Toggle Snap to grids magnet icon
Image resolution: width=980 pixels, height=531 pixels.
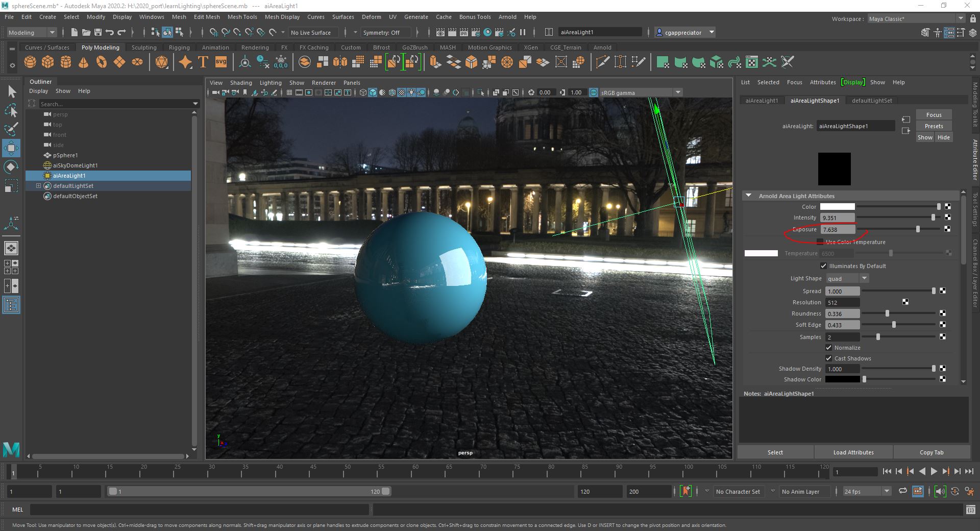(214, 32)
